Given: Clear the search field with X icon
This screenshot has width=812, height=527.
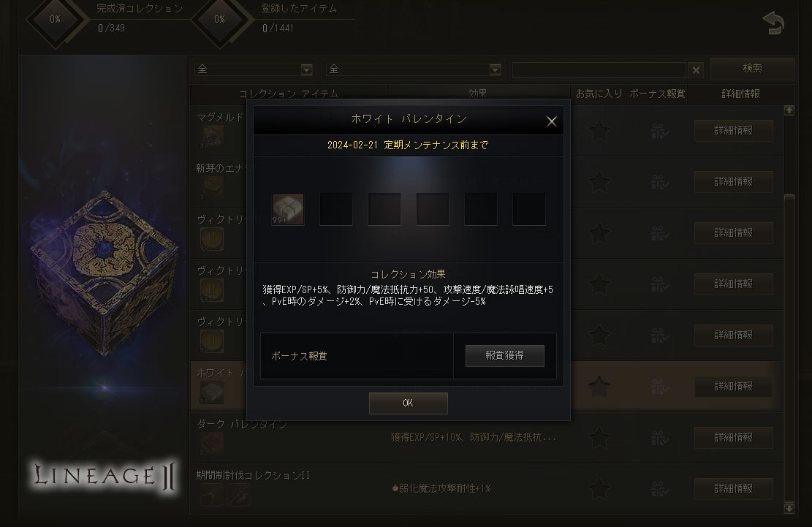Looking at the screenshot, I should pos(696,70).
